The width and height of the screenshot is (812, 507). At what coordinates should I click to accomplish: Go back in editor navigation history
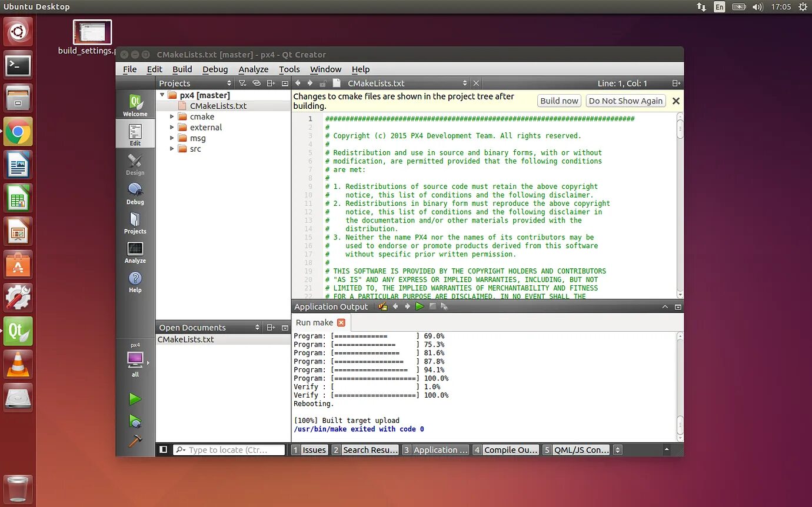click(x=298, y=84)
